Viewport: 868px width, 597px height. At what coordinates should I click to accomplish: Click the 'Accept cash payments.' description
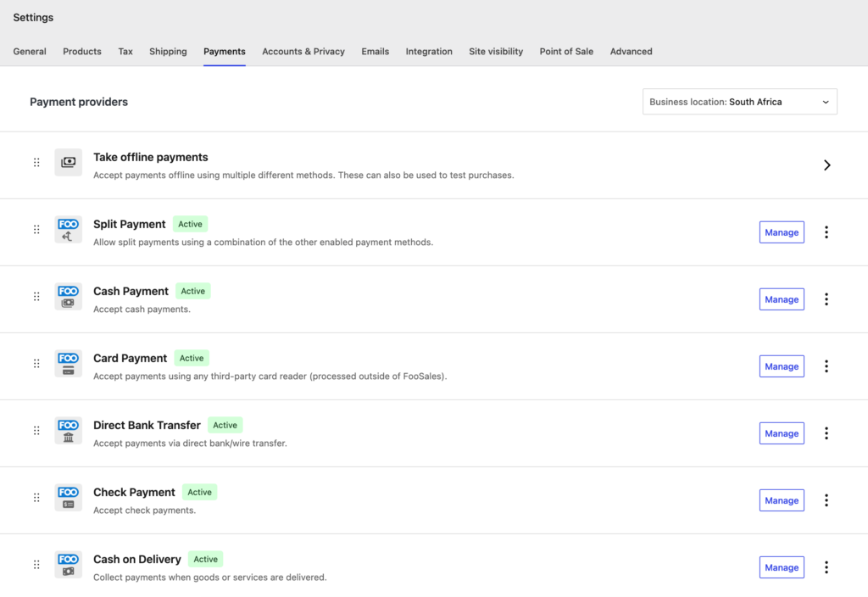pyautogui.click(x=142, y=309)
